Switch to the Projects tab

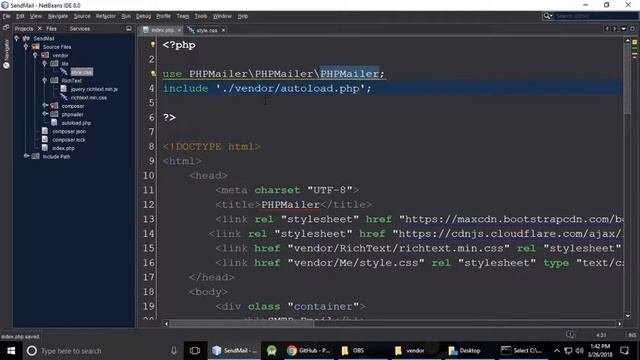pyautogui.click(x=24, y=29)
